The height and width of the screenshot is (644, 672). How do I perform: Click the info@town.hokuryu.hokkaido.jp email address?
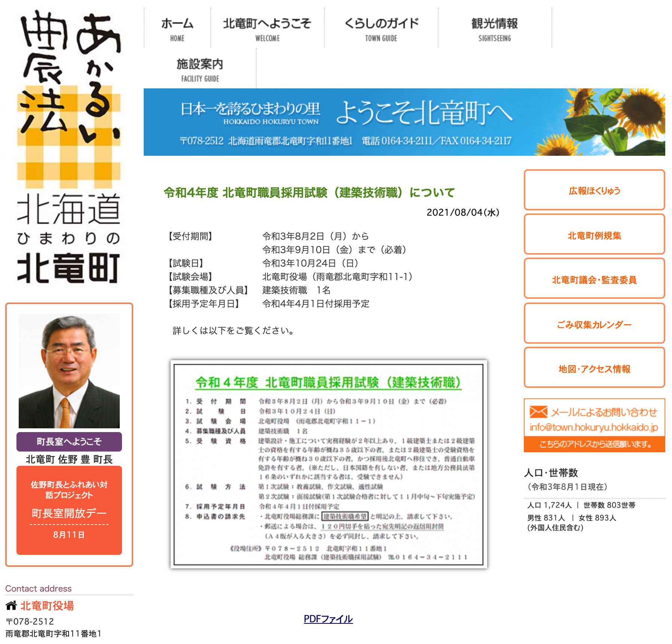pyautogui.click(x=593, y=427)
